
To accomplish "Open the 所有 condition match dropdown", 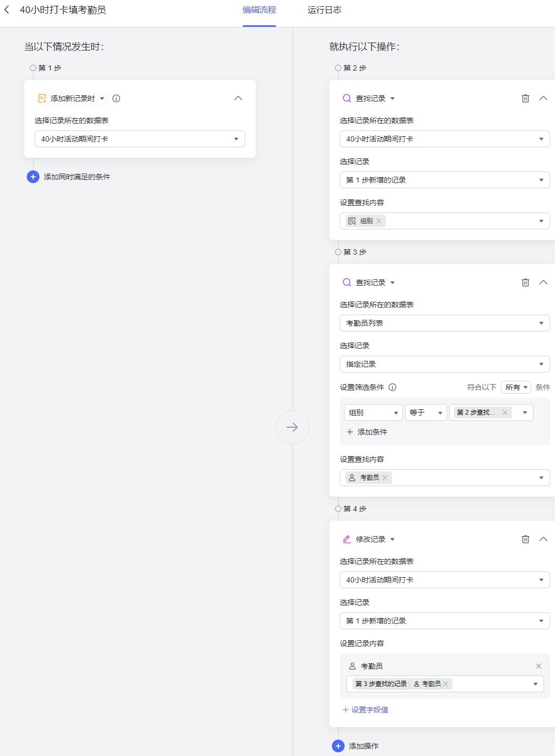I will (516, 387).
